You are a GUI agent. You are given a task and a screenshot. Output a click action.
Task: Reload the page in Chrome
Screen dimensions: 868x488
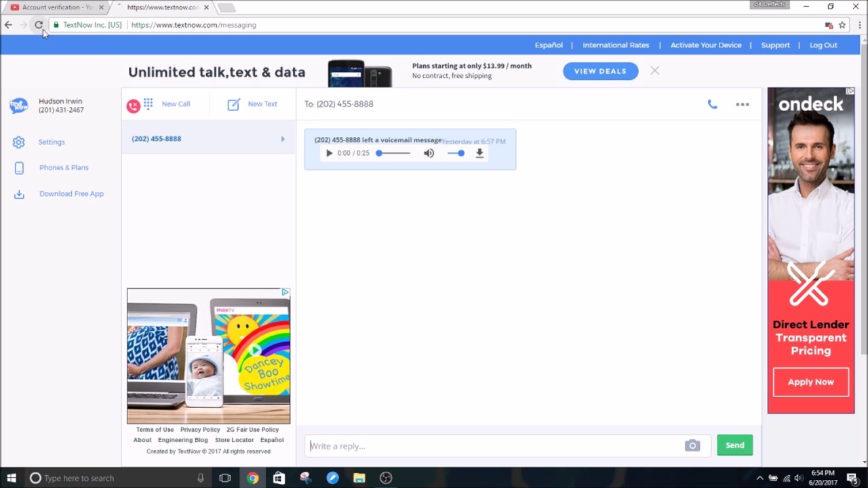click(x=39, y=25)
